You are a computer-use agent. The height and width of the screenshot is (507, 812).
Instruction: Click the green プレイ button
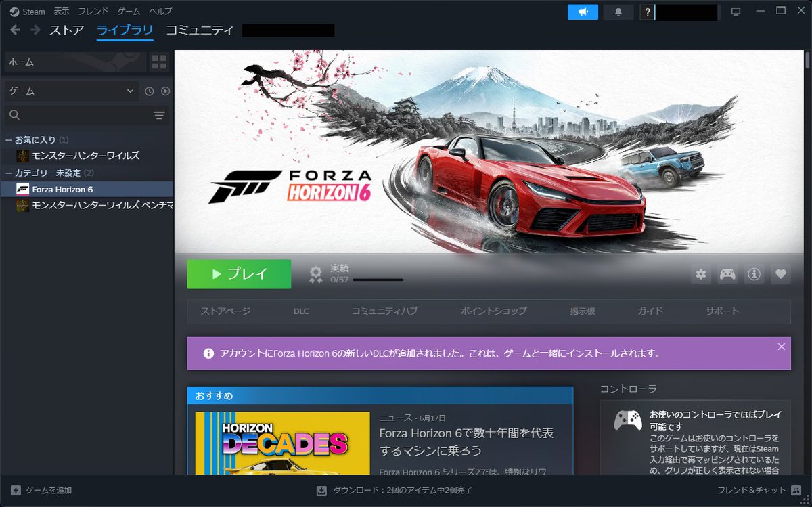coord(239,274)
